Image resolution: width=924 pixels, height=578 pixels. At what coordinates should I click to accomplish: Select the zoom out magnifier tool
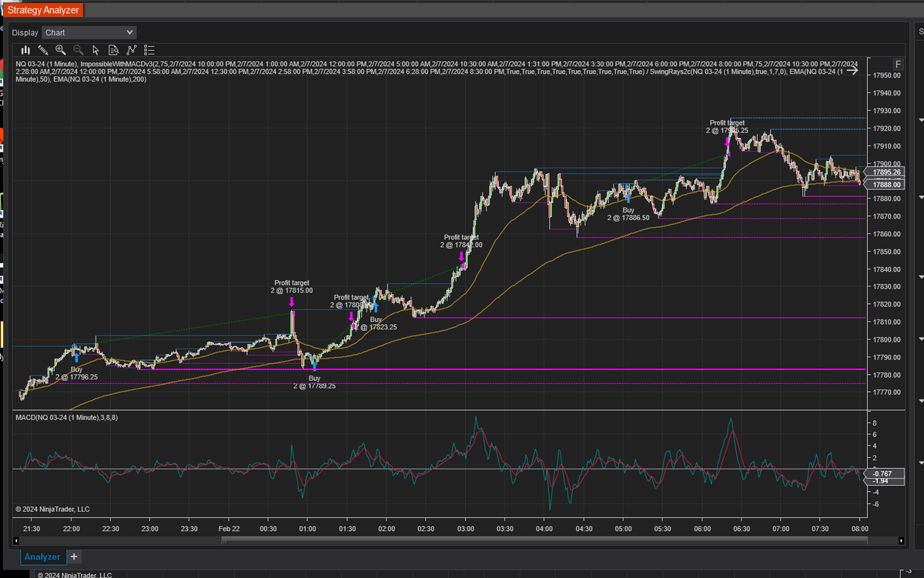coord(78,50)
